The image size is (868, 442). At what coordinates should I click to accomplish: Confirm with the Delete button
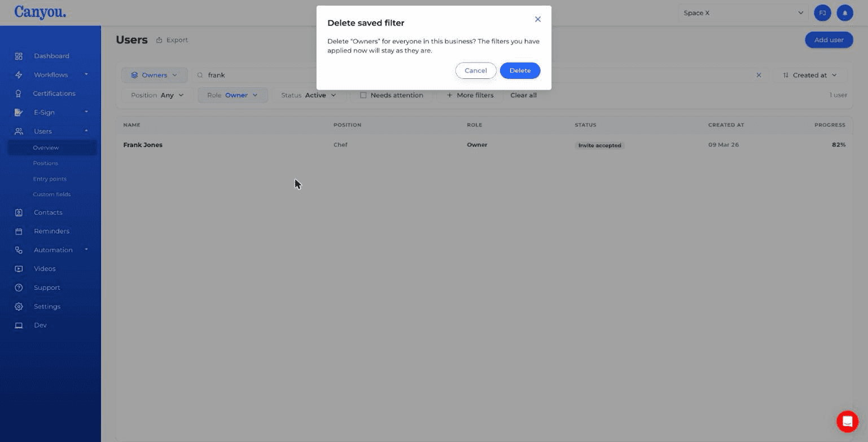[520, 70]
